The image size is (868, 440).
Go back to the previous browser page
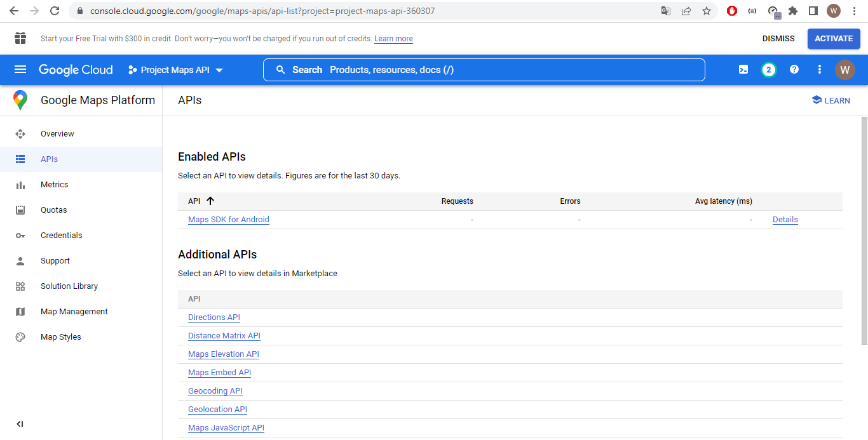point(14,11)
